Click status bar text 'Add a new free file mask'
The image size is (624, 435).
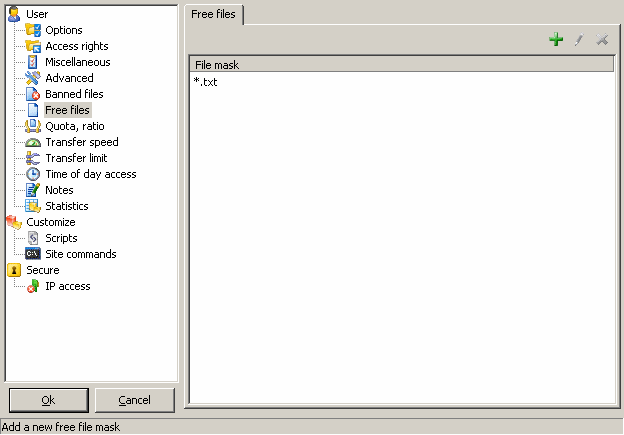tap(60, 427)
